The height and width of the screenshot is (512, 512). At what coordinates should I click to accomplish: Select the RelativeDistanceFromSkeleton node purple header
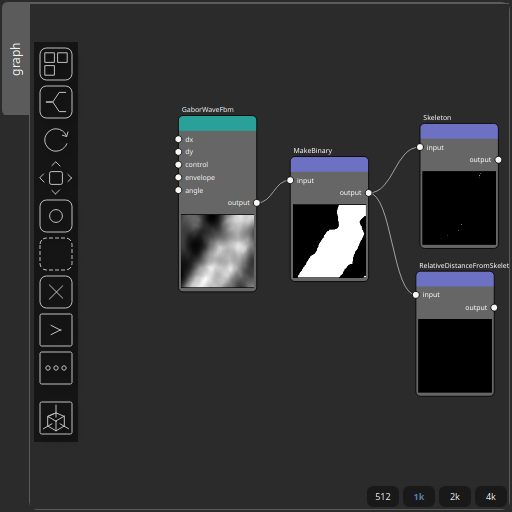click(x=455, y=279)
